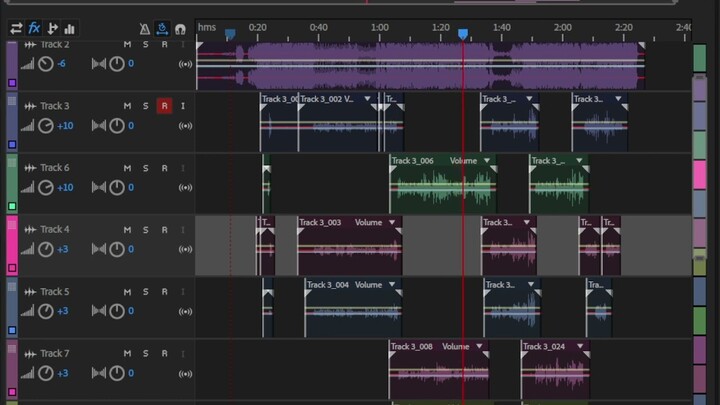
Task: Click the 1:00 mark on time ruler
Action: [x=379, y=28]
